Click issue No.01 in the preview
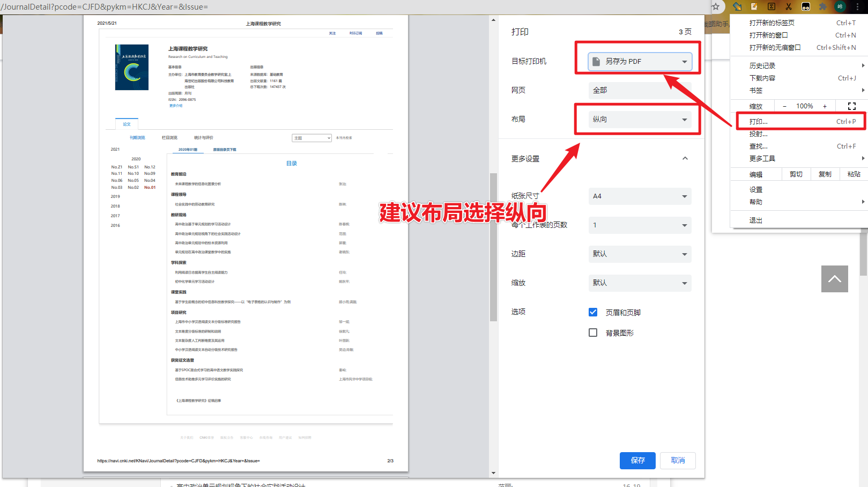Screen dimensions: 868x487 (x=150, y=187)
